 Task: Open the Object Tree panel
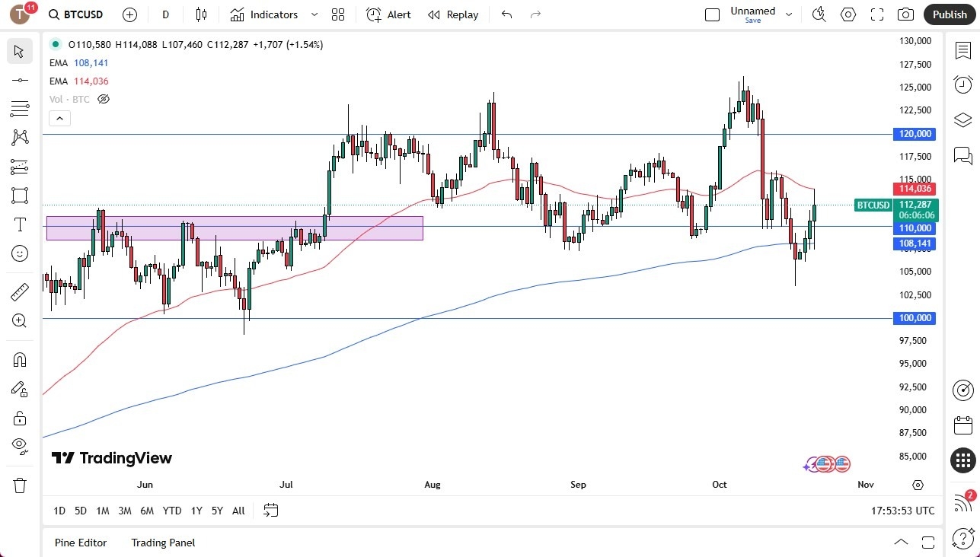click(x=962, y=119)
